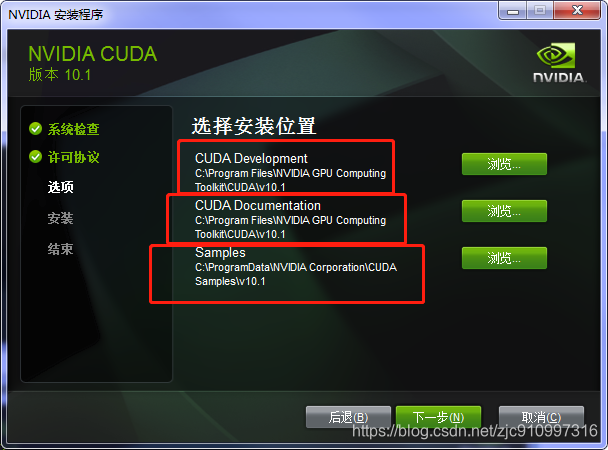The height and width of the screenshot is (450, 608).
Task: Click the green checkmark beside 许可协议
Action: click(x=36, y=157)
